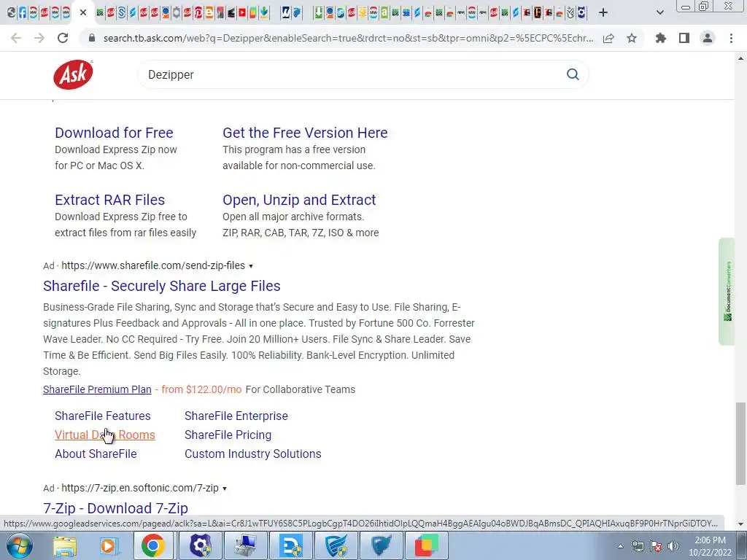Click the page vertical scrollbar thumb
Screen dimensions: 747x560
pos(740,443)
